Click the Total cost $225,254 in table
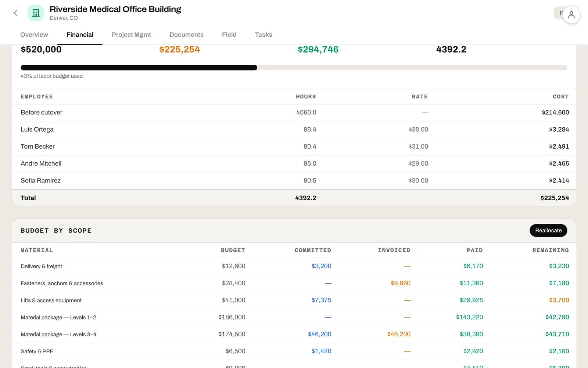588x368 pixels. point(555,198)
